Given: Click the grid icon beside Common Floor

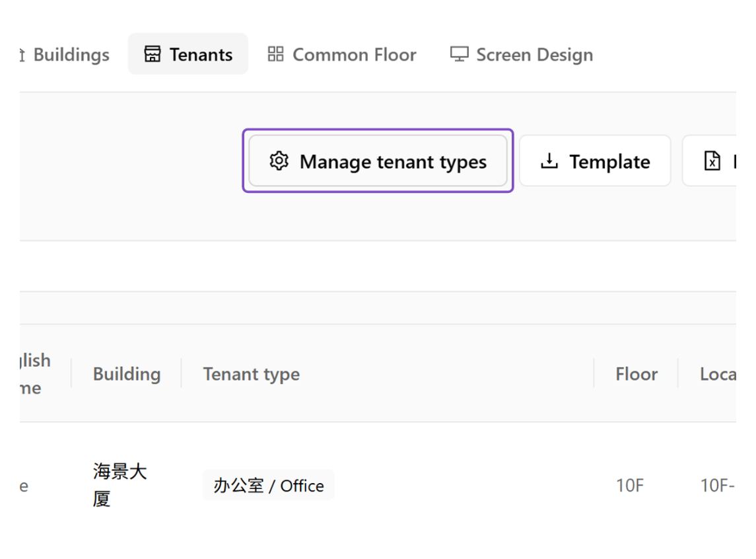Looking at the screenshot, I should click(x=275, y=54).
